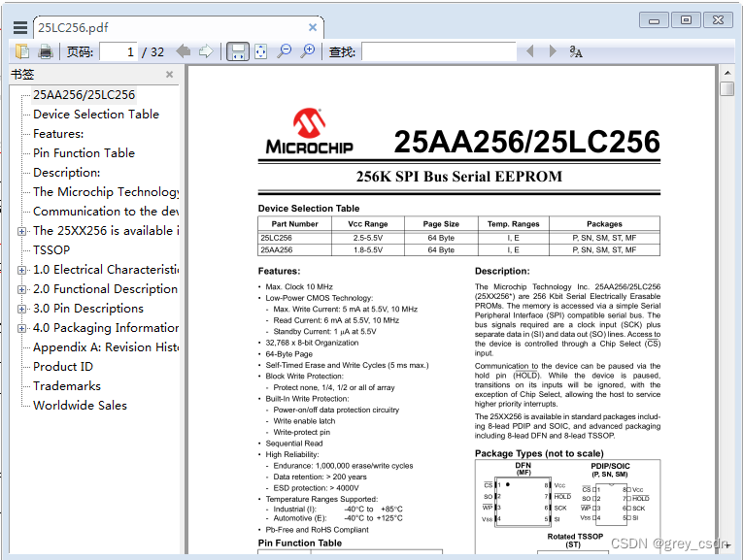
Task: Maximize the PDF viewer window
Action: coord(686,20)
